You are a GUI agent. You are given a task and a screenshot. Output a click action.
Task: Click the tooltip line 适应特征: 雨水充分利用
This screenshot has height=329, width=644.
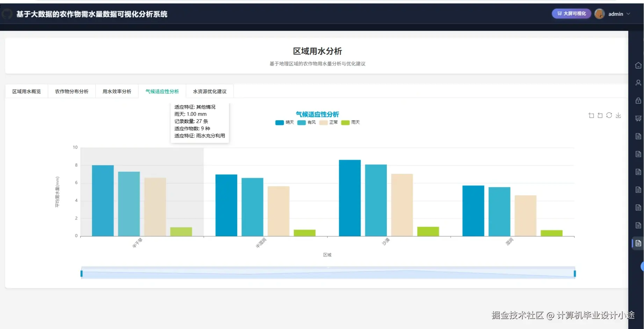tap(200, 136)
